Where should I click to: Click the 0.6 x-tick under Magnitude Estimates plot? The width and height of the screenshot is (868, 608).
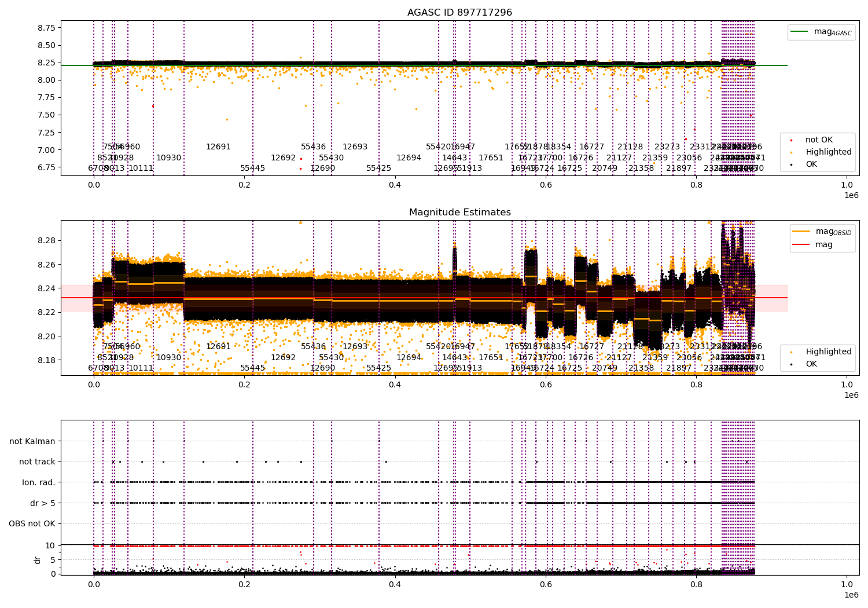546,384
